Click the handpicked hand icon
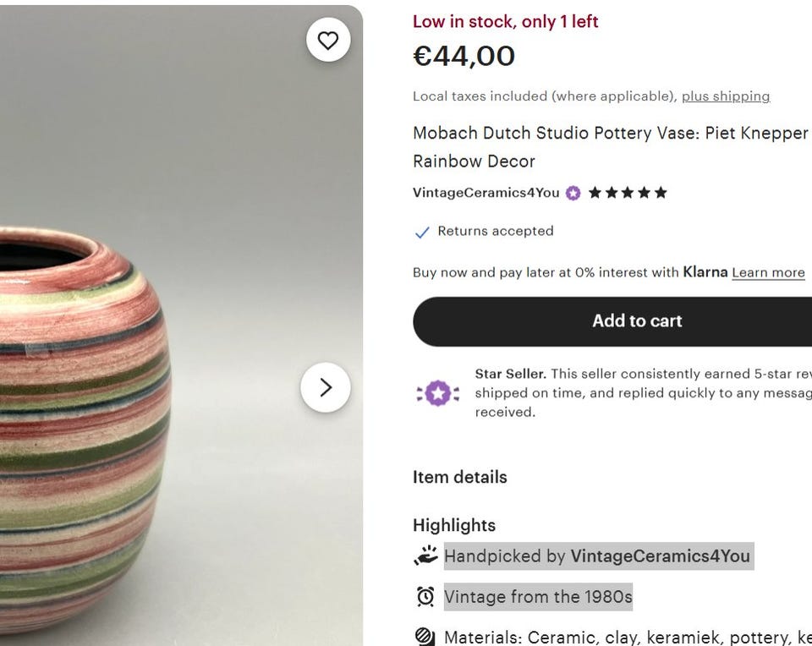Image resolution: width=812 pixels, height=646 pixels. (425, 556)
